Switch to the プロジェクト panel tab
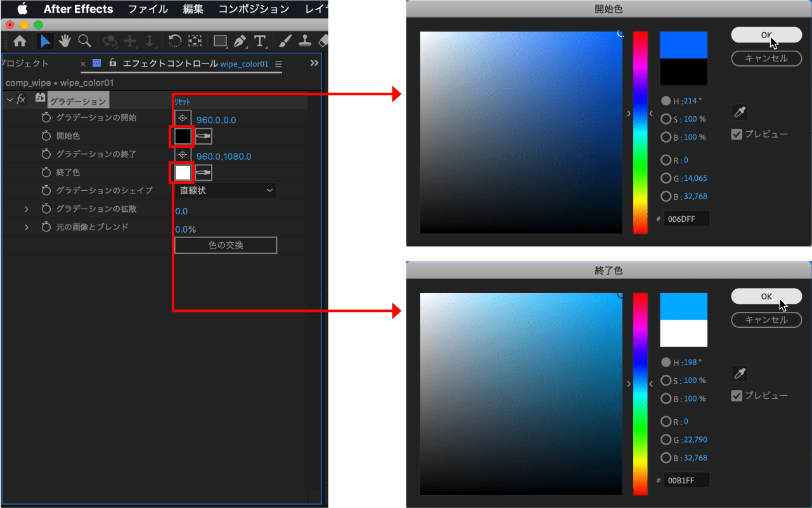The width and height of the screenshot is (812, 508). coord(25,63)
